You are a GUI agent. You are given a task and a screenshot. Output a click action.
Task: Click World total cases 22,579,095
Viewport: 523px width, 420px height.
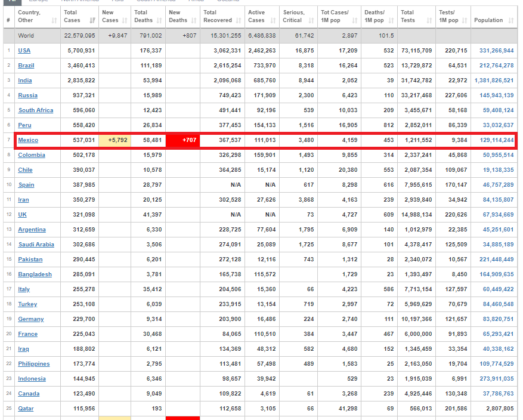tap(79, 36)
